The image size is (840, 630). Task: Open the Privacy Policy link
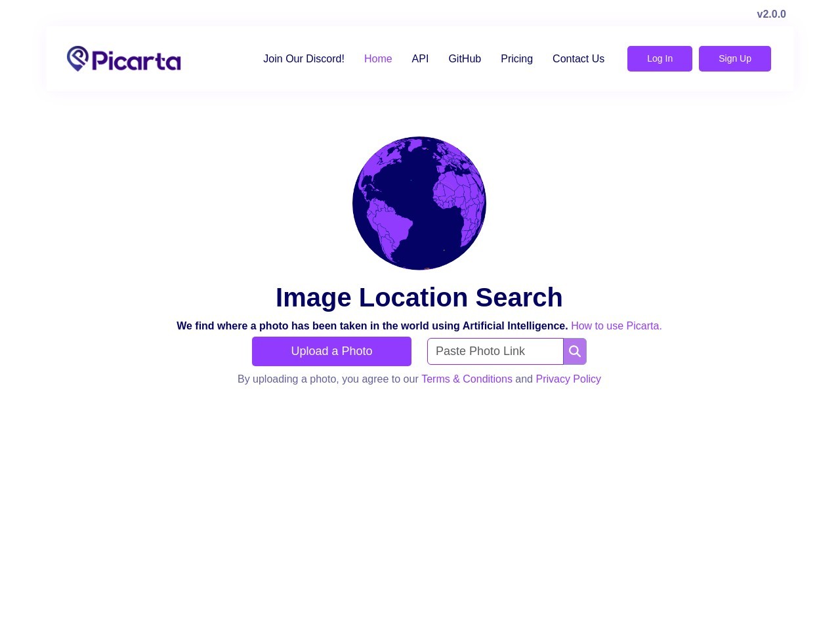[x=568, y=379]
